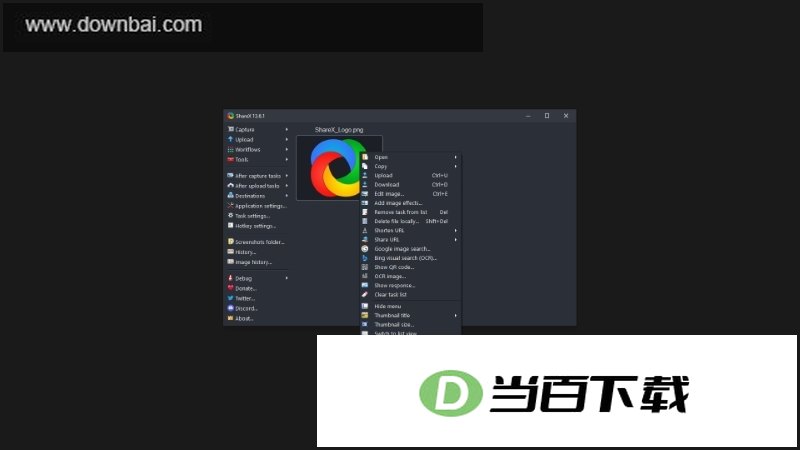
Task: Click the OCR image icon
Action: [x=365, y=276]
